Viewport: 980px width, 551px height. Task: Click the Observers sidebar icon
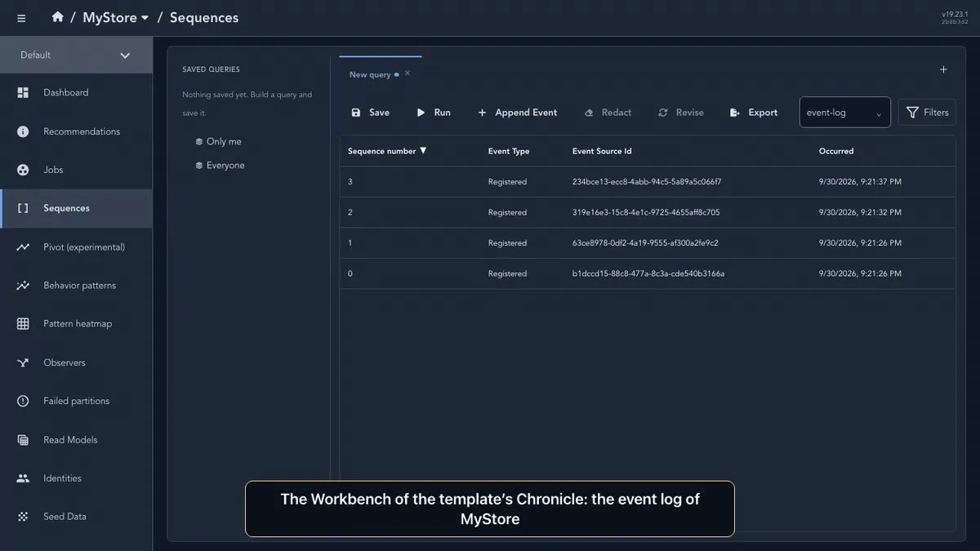click(23, 362)
